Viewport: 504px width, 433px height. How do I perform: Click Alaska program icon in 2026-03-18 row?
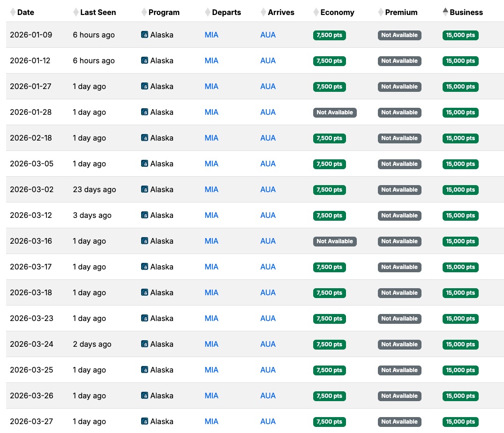[145, 292]
